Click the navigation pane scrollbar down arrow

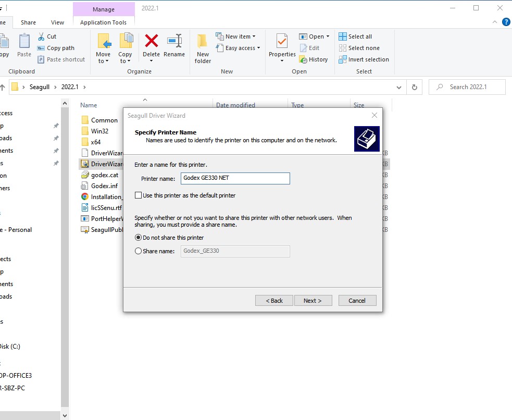[65, 416]
